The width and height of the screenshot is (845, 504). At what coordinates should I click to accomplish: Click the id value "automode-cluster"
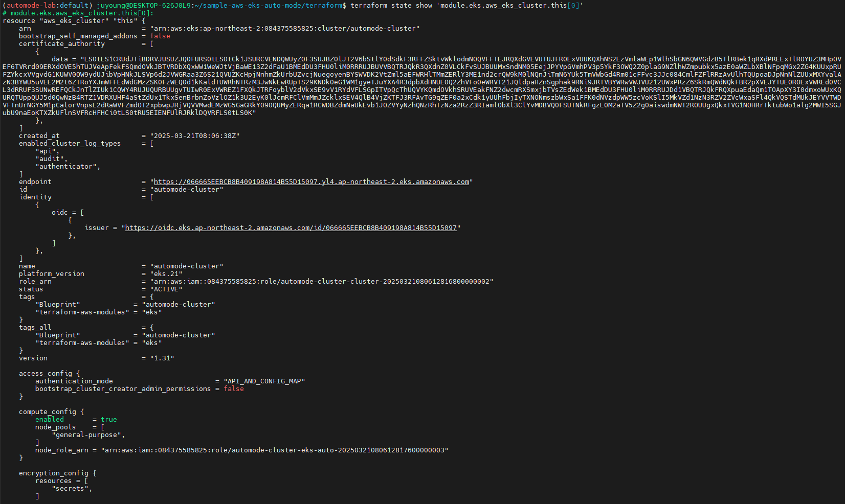[x=187, y=190]
